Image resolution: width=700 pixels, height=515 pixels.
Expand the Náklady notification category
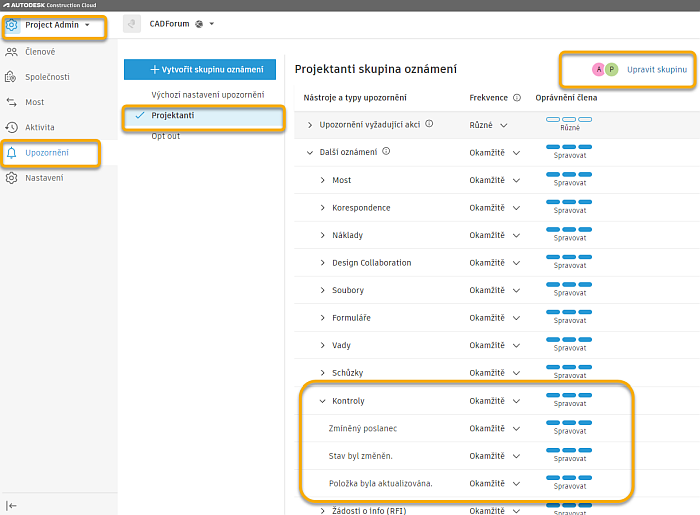pyautogui.click(x=322, y=235)
